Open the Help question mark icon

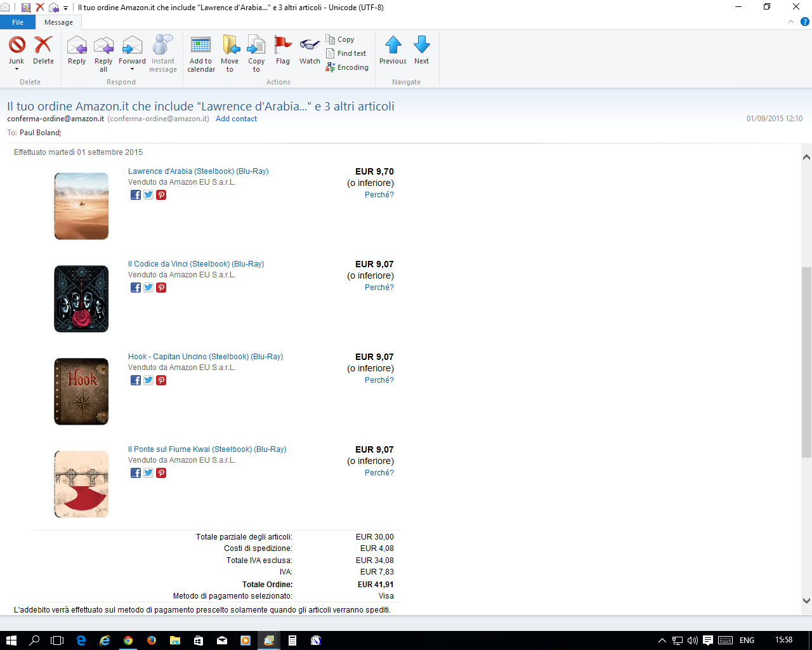(x=805, y=22)
